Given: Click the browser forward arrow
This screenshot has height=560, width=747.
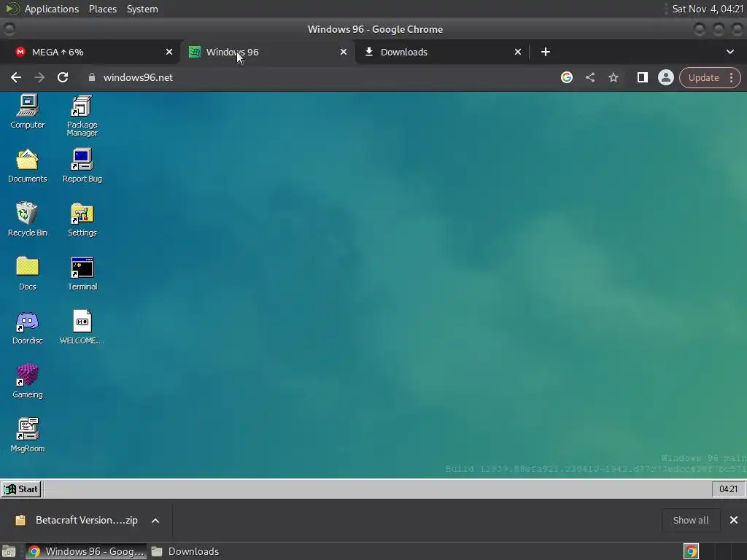Looking at the screenshot, I should [x=39, y=77].
